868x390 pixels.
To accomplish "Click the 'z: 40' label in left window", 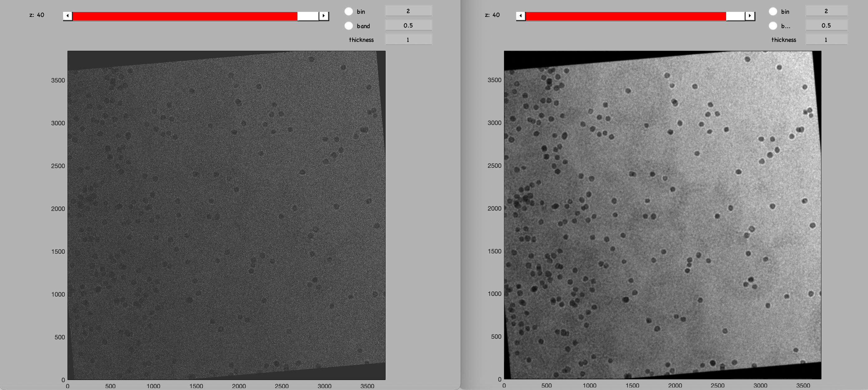I will coord(37,15).
